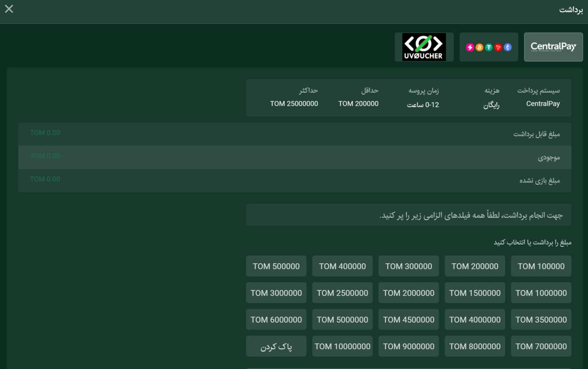Close the withdrawal dialog

pyautogui.click(x=9, y=9)
